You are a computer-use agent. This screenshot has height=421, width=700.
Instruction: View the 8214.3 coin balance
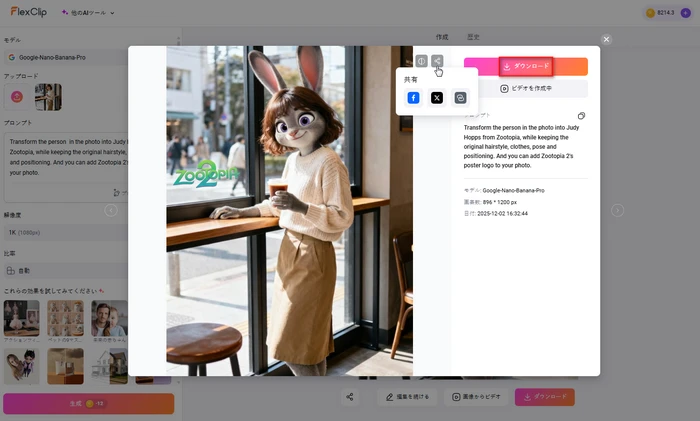tap(660, 13)
